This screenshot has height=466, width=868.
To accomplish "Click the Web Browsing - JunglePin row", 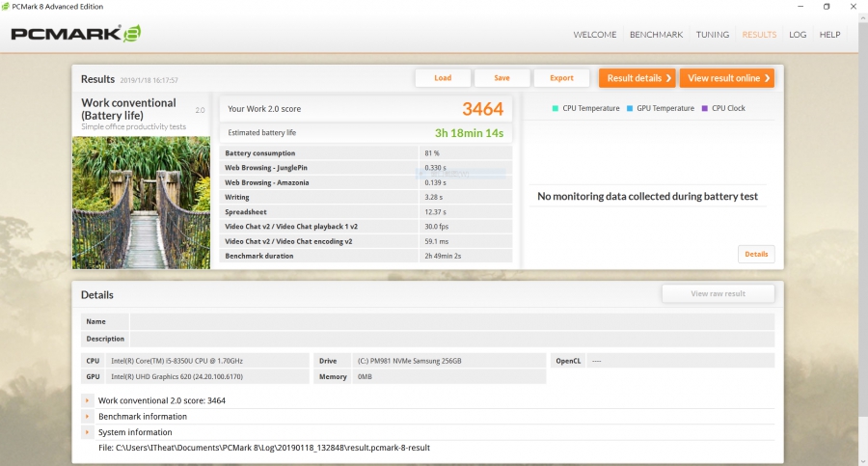I will pos(366,167).
